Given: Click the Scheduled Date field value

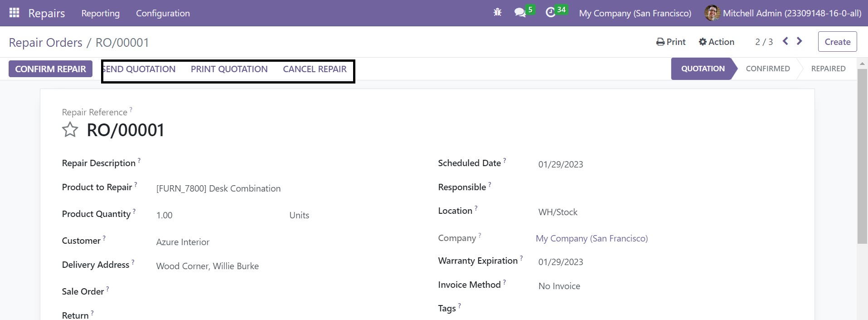Looking at the screenshot, I should pos(560,164).
